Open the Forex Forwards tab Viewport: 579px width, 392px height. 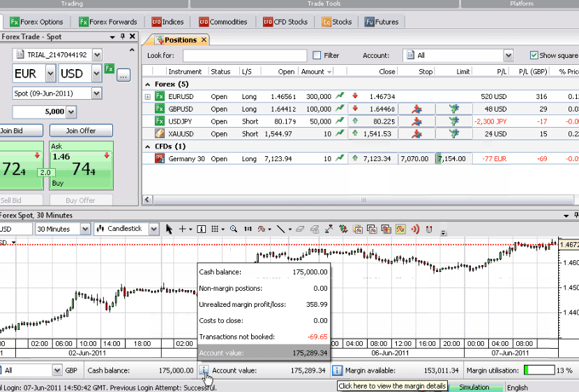coord(108,22)
